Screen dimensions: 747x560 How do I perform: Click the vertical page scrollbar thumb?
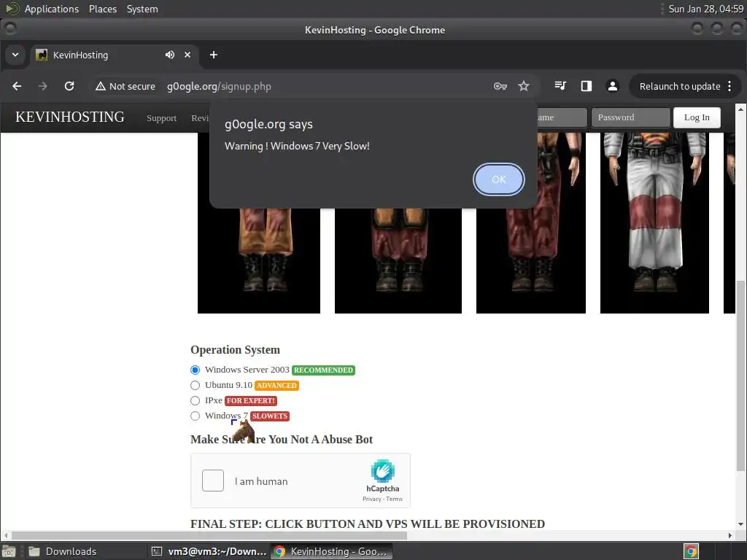coord(740,376)
